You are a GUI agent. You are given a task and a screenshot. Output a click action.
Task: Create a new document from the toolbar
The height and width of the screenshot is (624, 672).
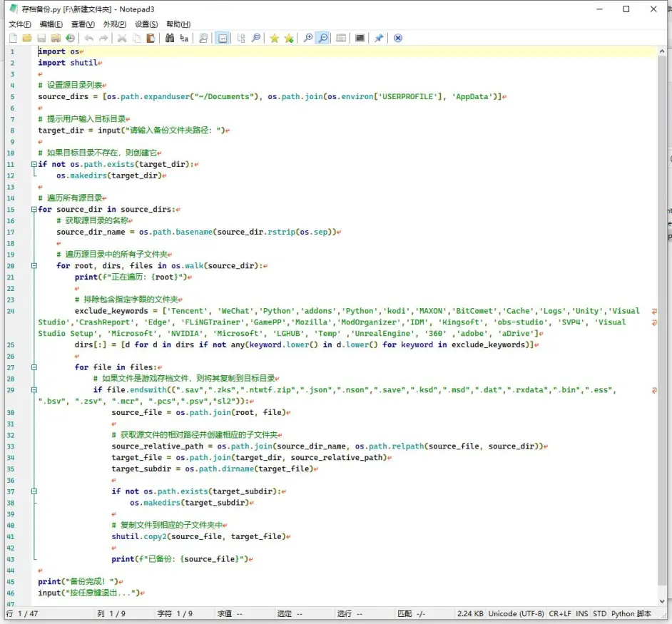point(13,38)
